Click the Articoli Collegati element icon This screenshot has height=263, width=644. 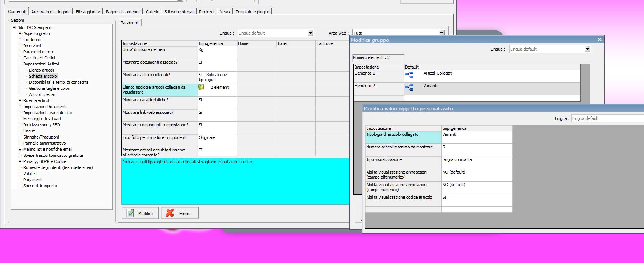click(x=409, y=75)
